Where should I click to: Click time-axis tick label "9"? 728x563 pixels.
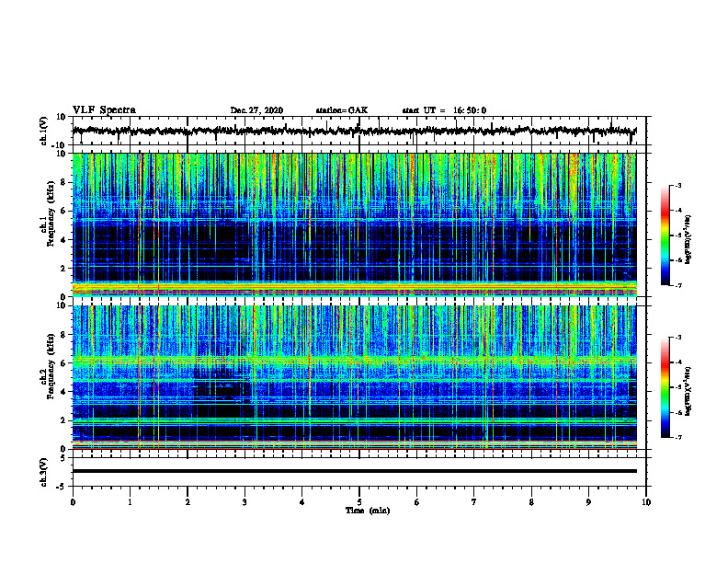588,502
